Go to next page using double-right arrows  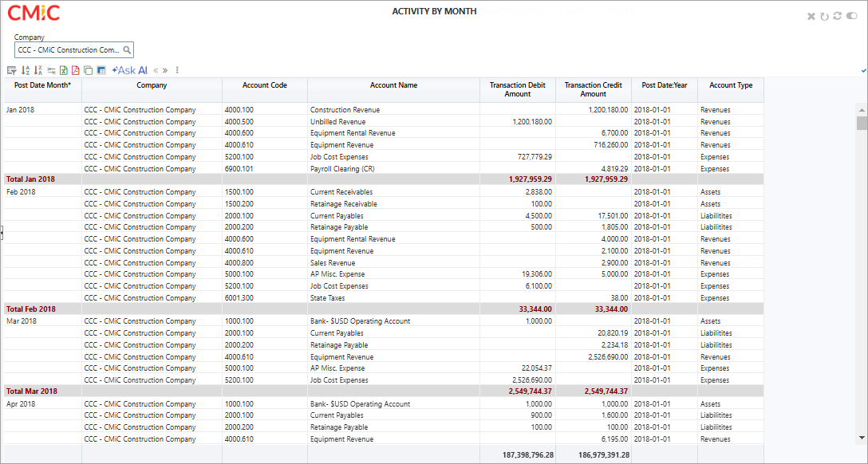coord(165,70)
